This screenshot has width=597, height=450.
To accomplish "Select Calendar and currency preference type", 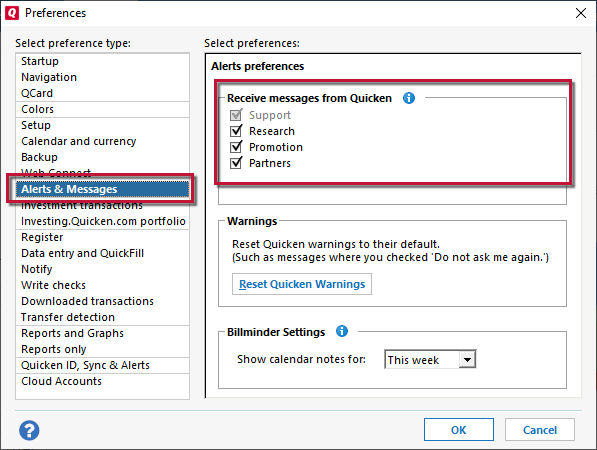I will click(102, 141).
